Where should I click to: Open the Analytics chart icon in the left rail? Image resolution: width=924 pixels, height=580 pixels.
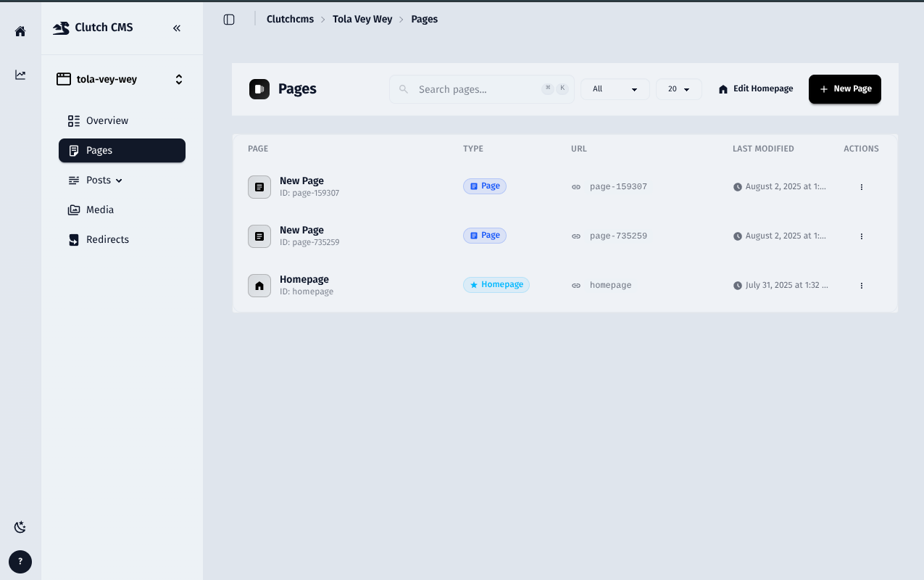point(20,74)
